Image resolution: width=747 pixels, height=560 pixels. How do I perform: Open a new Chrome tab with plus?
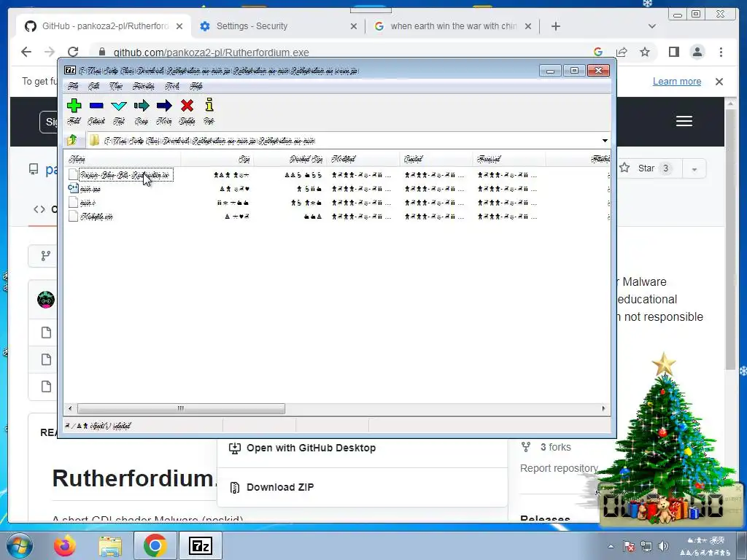[x=555, y=26]
